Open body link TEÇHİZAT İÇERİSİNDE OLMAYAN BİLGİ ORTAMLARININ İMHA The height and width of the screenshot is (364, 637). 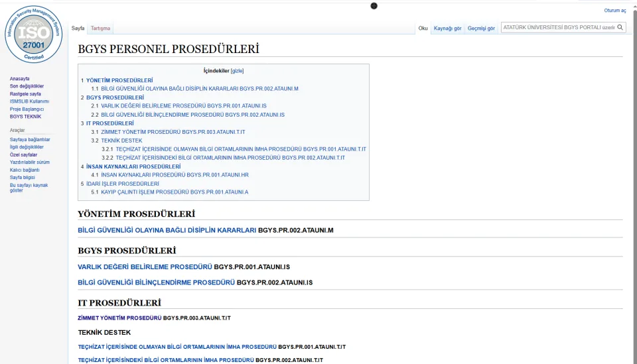177,347
